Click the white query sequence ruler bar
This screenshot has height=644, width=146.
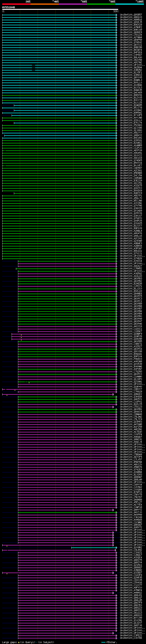pyautogui.click(x=60, y=9)
